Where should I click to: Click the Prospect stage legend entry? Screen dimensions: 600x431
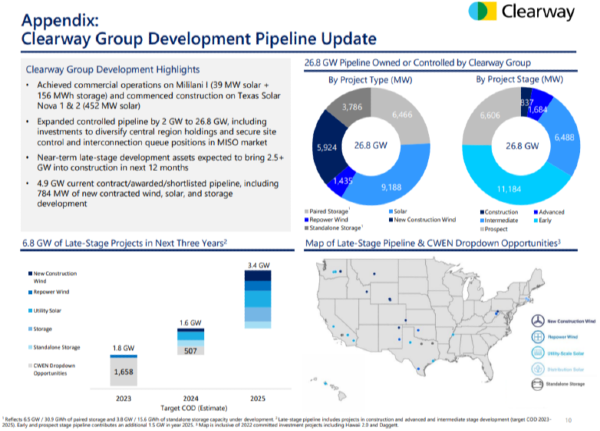(x=494, y=229)
